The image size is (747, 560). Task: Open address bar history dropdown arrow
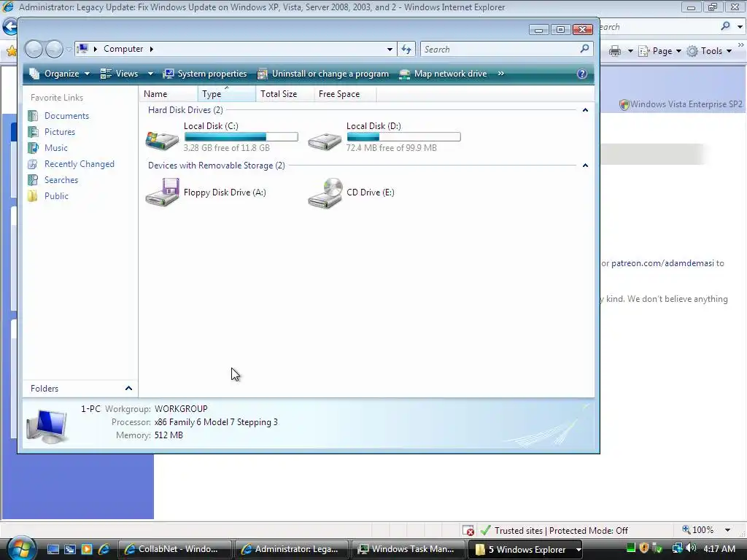390,49
